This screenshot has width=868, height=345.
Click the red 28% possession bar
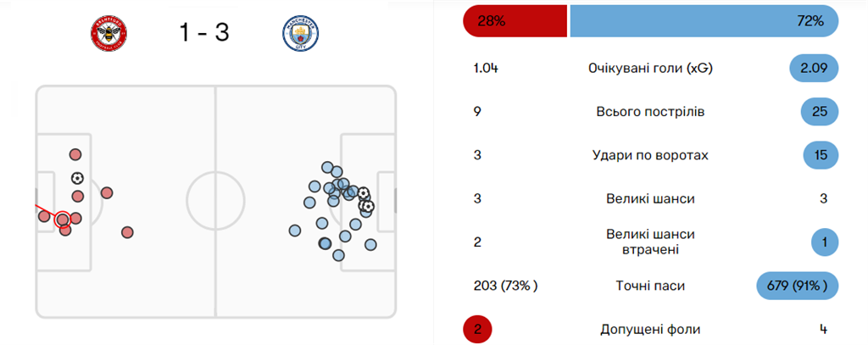(x=515, y=21)
